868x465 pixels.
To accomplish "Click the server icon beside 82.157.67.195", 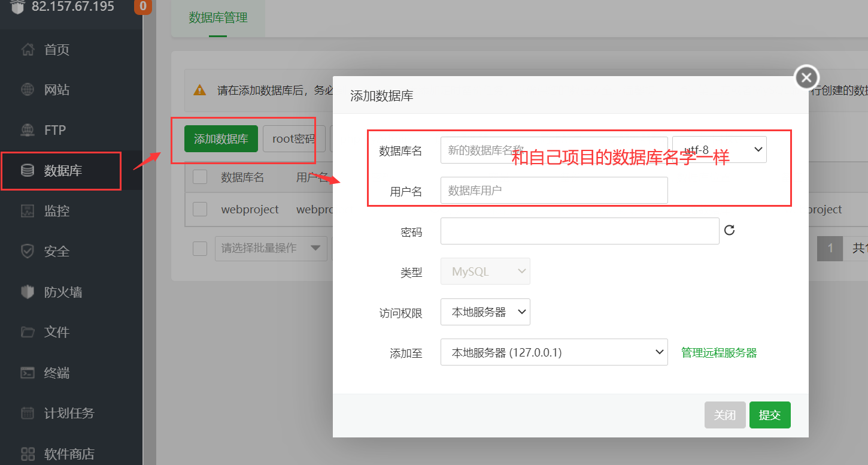I will coord(17,7).
